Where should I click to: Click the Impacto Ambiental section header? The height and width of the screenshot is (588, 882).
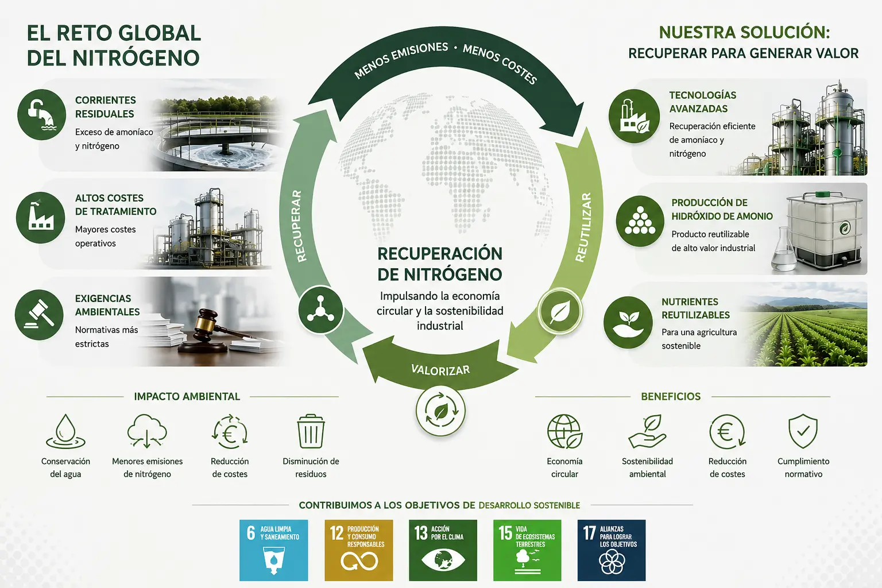187,396
